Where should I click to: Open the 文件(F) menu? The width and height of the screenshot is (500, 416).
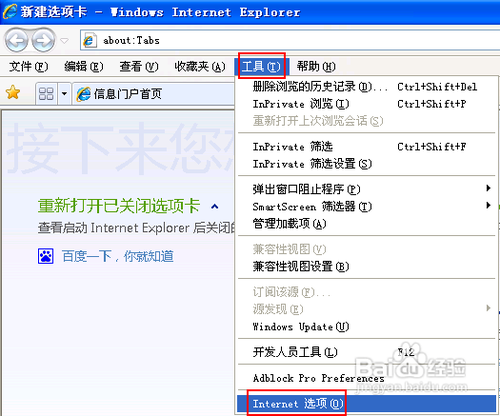click(x=29, y=67)
